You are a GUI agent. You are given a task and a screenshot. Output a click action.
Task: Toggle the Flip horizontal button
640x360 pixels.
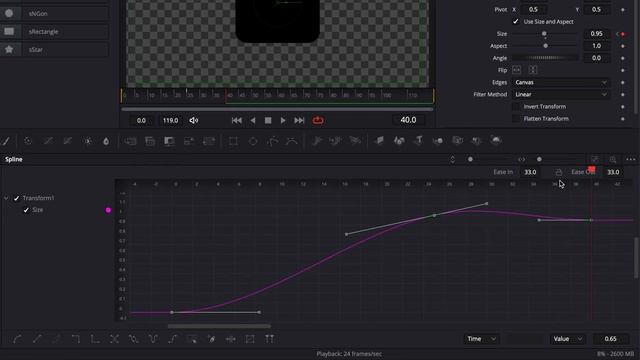point(516,70)
